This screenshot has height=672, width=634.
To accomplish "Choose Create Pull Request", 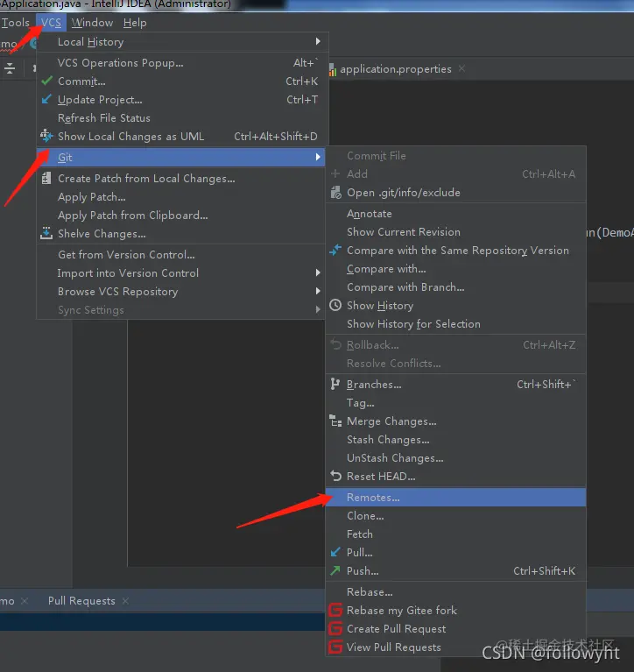I will coord(455,629).
